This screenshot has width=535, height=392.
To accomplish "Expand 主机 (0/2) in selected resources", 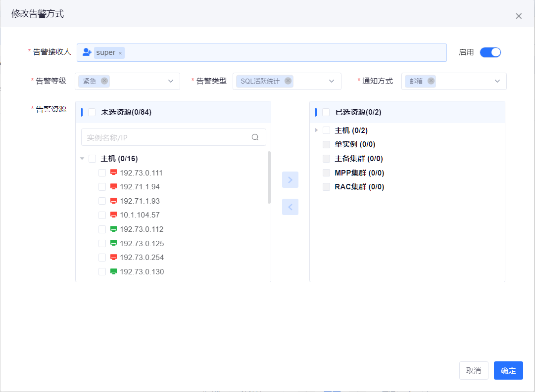I will click(316, 131).
